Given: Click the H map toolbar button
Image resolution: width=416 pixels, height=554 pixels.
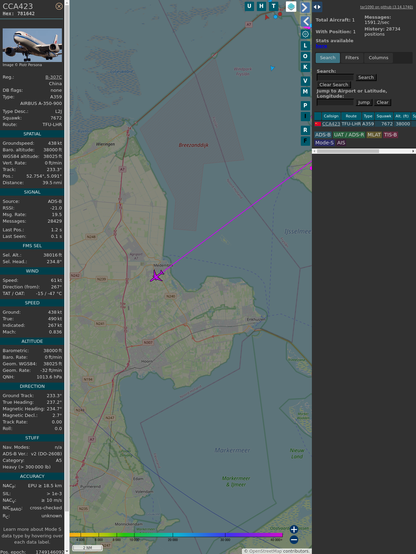Looking at the screenshot, I should click(x=261, y=6).
